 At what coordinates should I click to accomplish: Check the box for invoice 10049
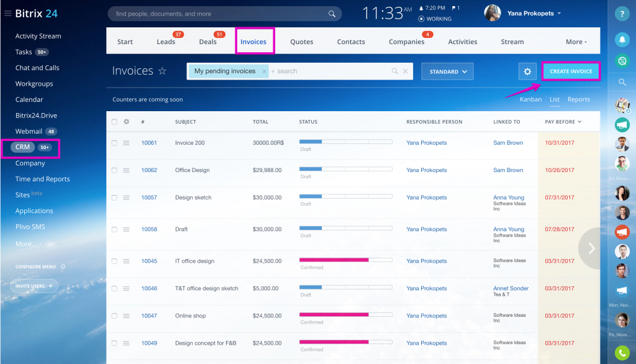pyautogui.click(x=114, y=344)
